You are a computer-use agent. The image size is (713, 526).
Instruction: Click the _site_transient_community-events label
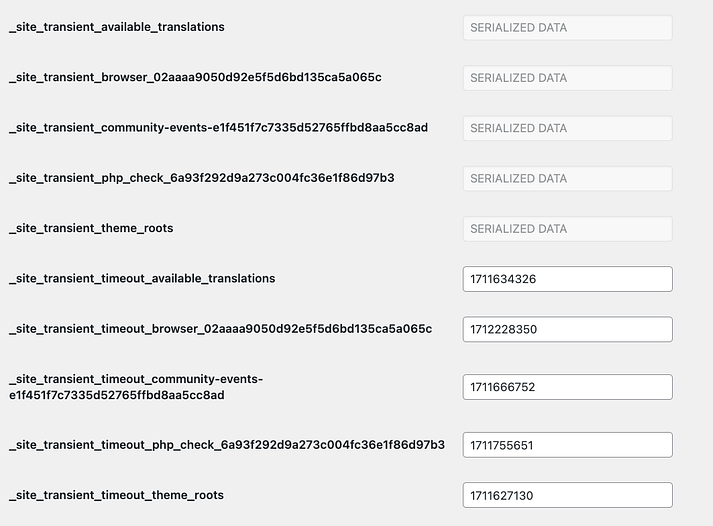[x=218, y=127]
